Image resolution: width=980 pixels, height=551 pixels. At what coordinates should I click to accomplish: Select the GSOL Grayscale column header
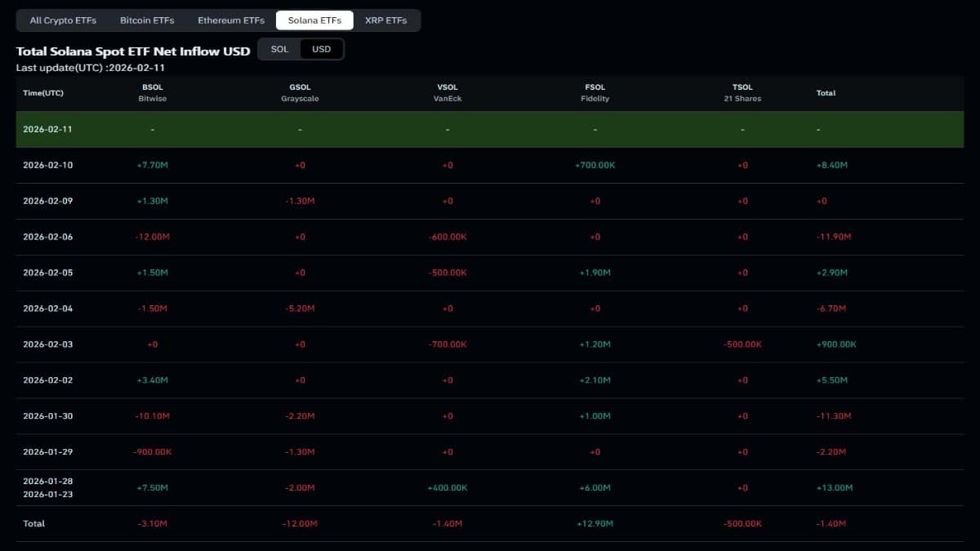[x=300, y=93]
